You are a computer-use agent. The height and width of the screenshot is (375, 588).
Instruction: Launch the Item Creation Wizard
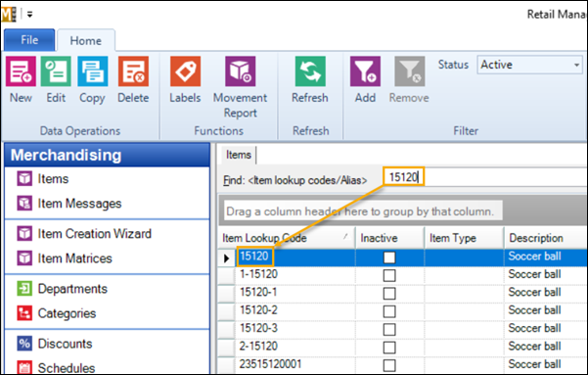[x=95, y=233]
